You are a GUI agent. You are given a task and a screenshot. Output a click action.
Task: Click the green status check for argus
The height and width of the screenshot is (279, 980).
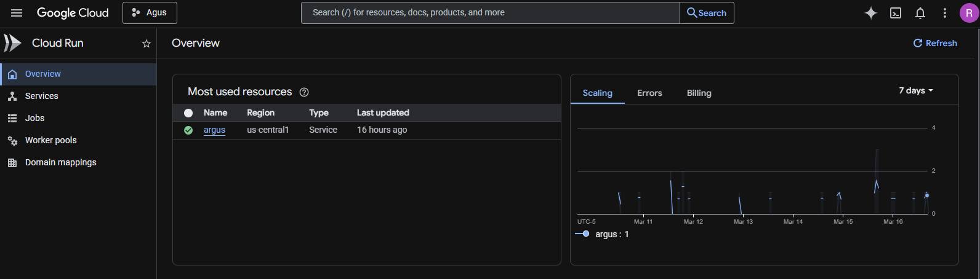tap(188, 130)
